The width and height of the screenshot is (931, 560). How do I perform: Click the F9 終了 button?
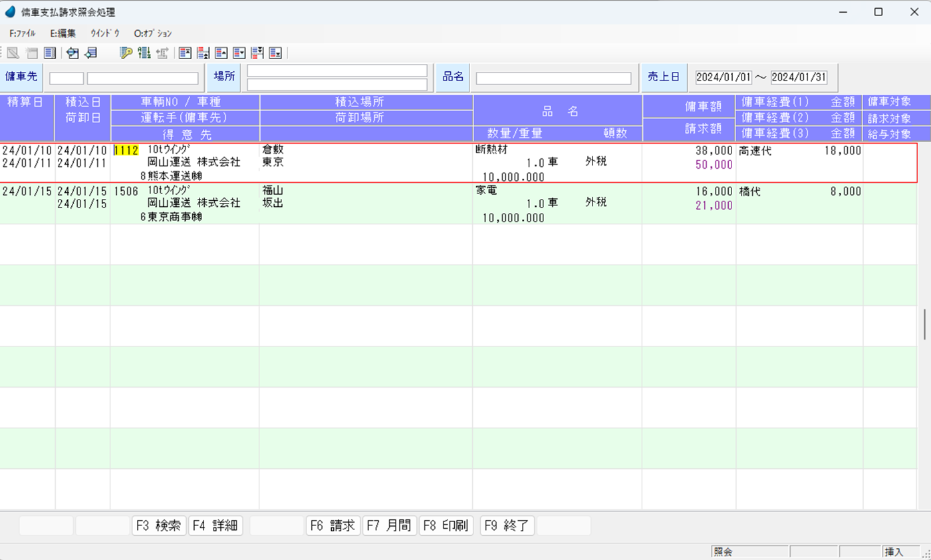tap(507, 525)
